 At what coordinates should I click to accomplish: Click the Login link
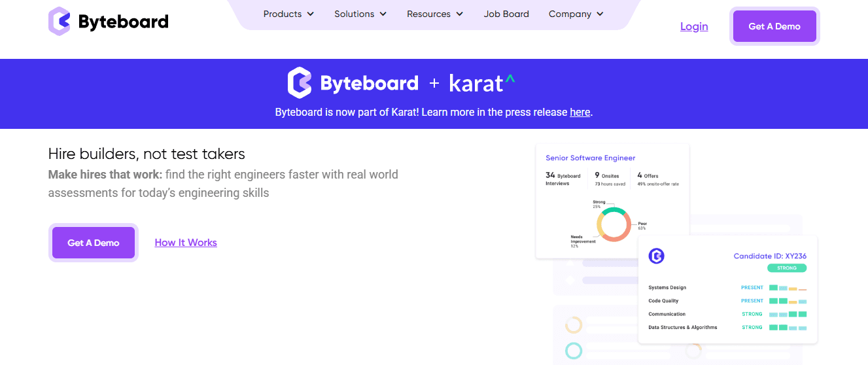[694, 26]
